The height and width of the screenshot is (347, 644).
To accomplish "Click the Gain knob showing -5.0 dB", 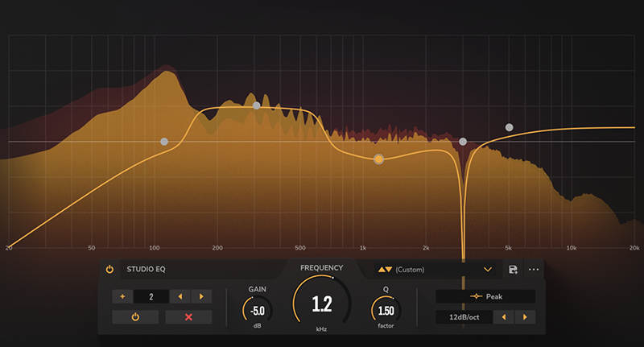I will tap(258, 310).
